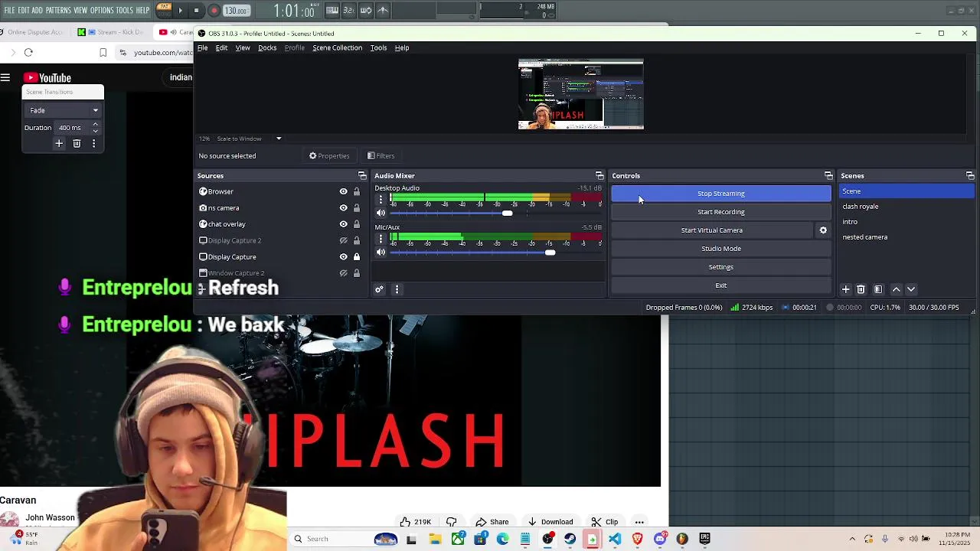Open the Scene Collection menu
The width and height of the screenshot is (980, 551).
(337, 47)
